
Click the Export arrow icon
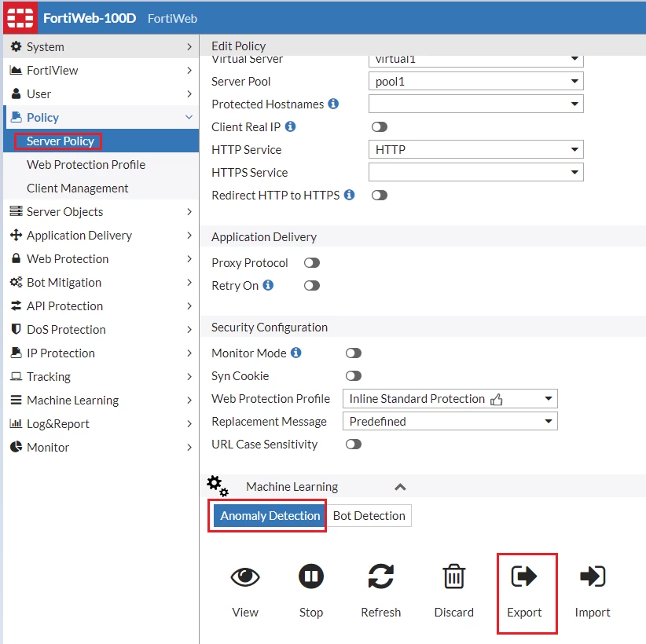[524, 576]
